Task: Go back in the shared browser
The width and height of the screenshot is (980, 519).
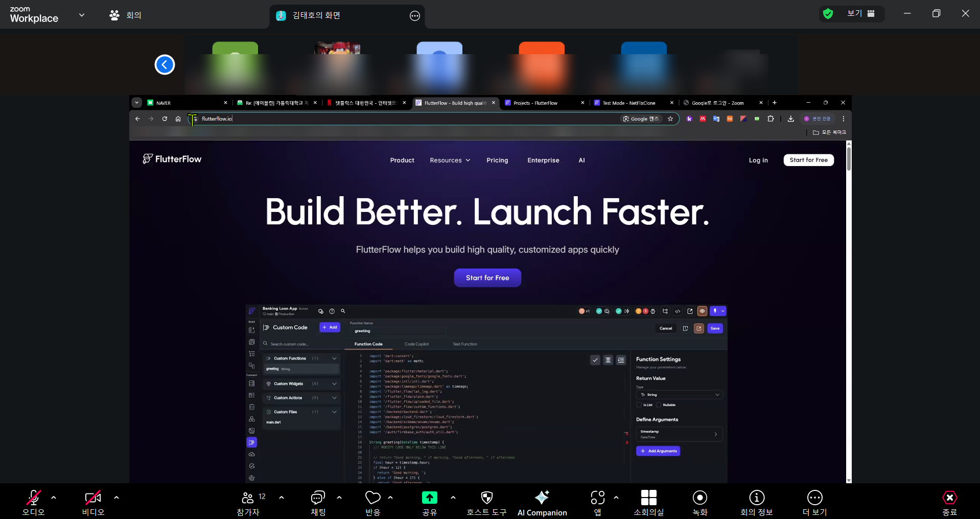Action: pos(137,119)
